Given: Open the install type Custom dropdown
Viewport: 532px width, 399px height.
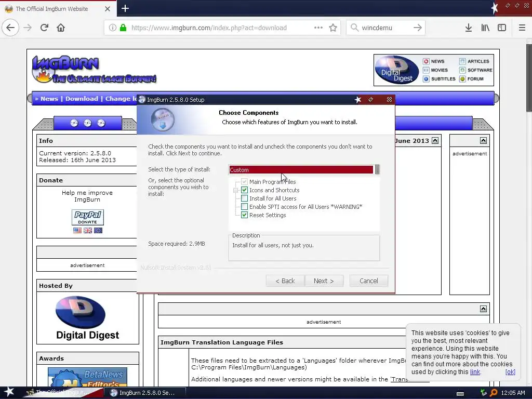Looking at the screenshot, I should coord(304,170).
